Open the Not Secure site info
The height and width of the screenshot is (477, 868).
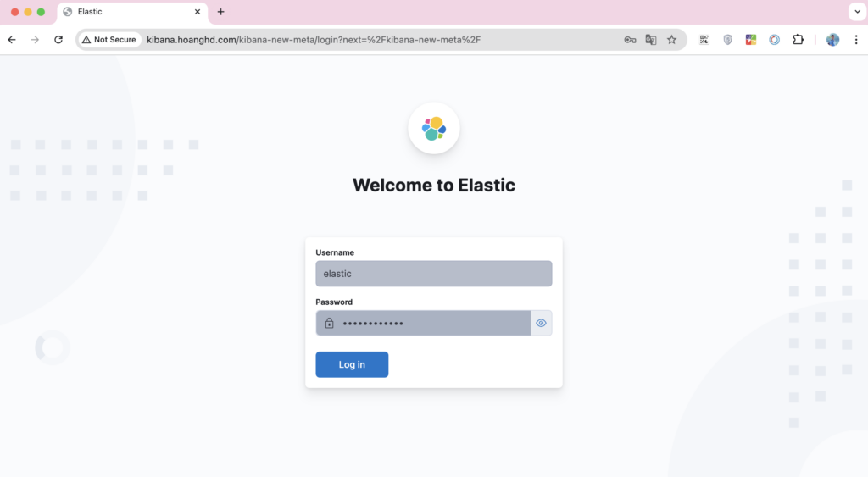pyautogui.click(x=109, y=39)
